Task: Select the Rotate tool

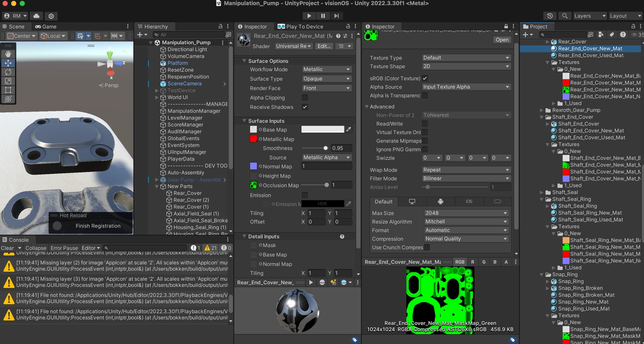Action: click(8, 72)
